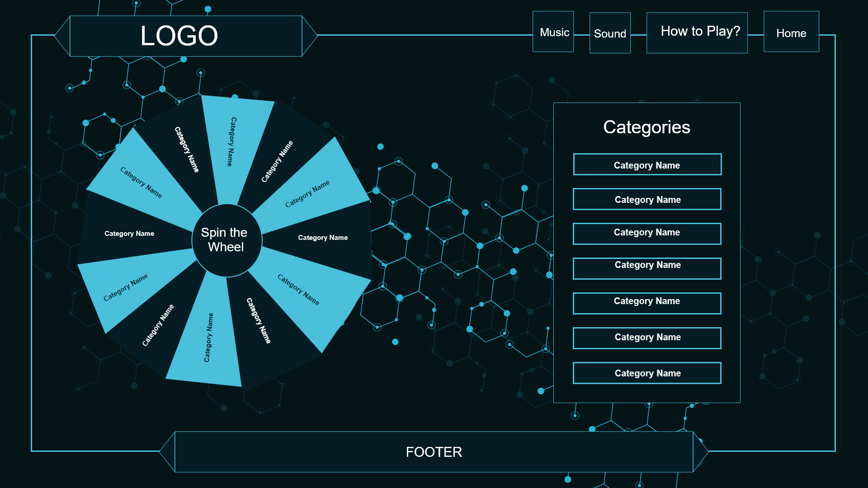The image size is (868, 488).
Task: Select sixth Category Name in Categories list
Action: coord(647,338)
